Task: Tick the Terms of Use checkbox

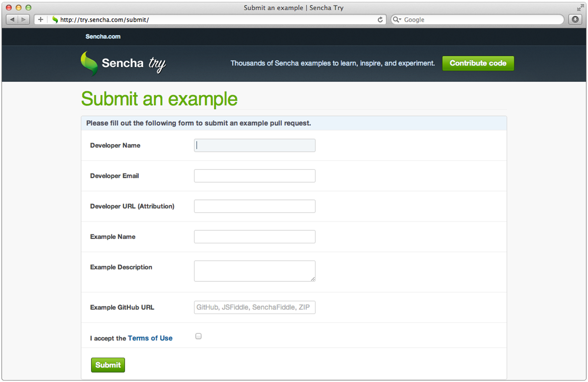Action: pyautogui.click(x=198, y=336)
